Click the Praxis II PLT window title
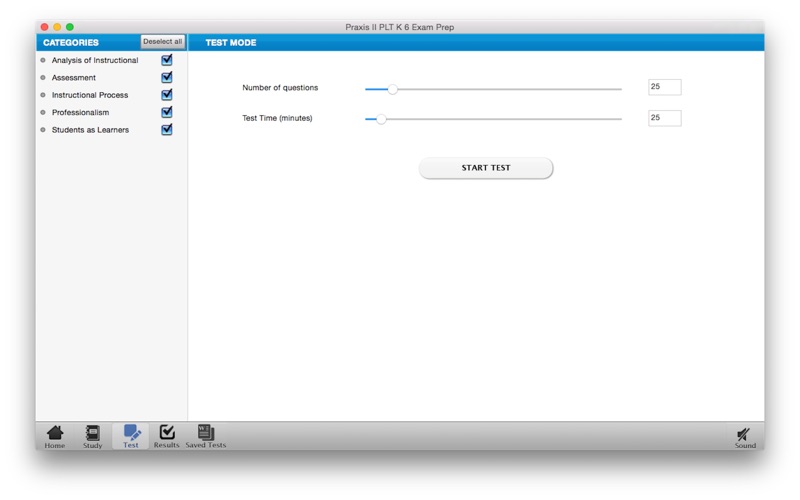 click(399, 27)
